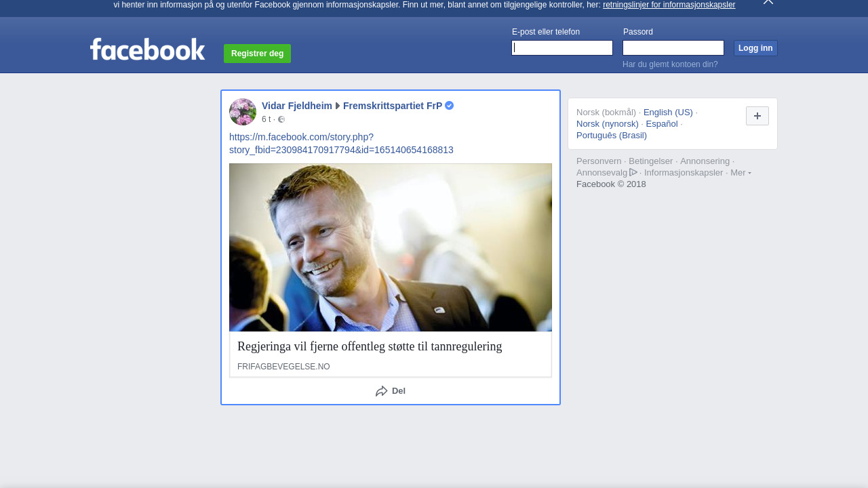
Task: Open Annonsevalg footer link
Action: pyautogui.click(x=601, y=173)
